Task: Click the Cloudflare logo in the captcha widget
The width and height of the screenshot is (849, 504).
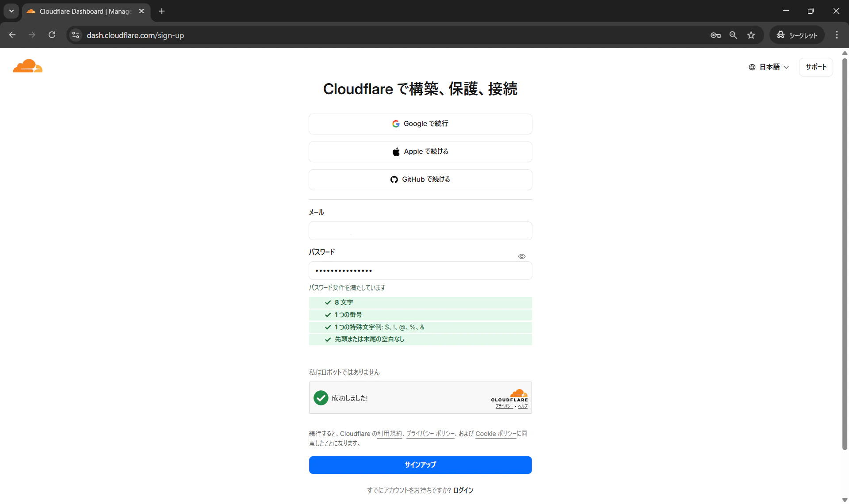Action: [x=509, y=396]
